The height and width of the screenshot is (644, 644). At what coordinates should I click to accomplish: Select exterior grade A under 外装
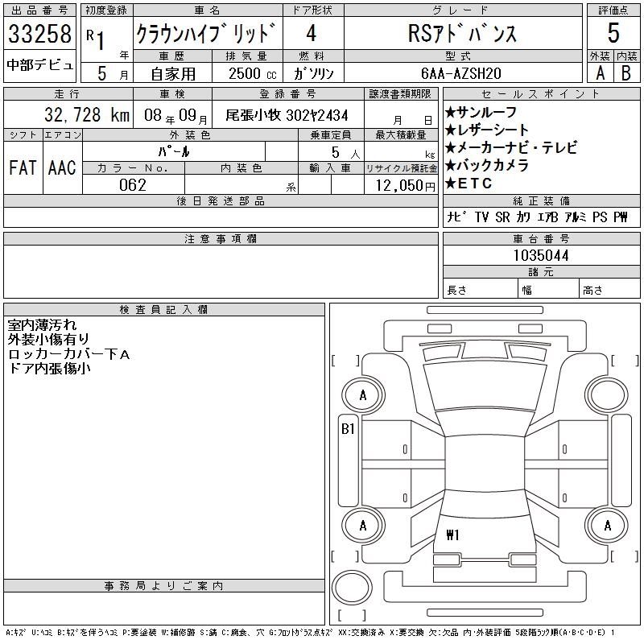pos(600,73)
